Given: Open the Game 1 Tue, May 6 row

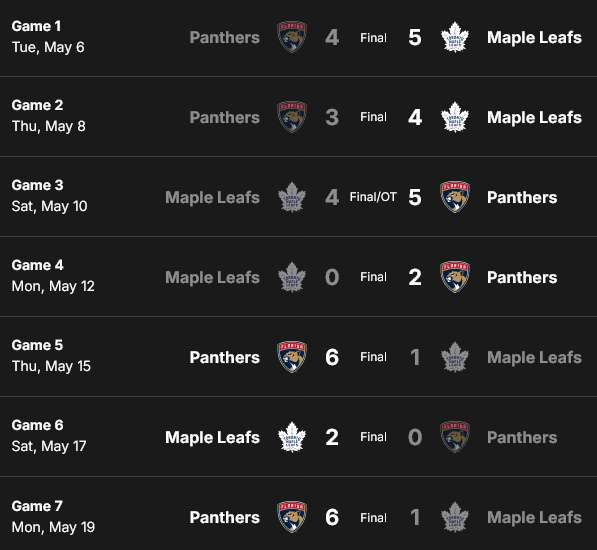Looking at the screenshot, I should pos(298,38).
